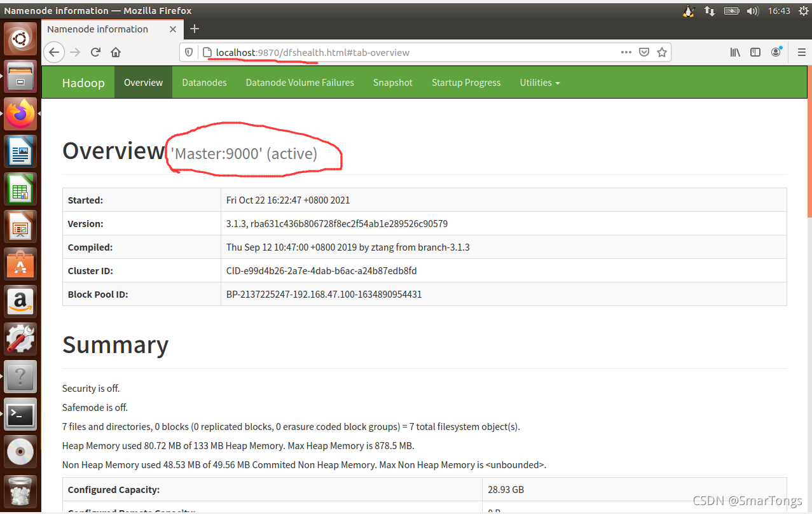
Task: Select the Snapshot tab
Action: pos(392,82)
